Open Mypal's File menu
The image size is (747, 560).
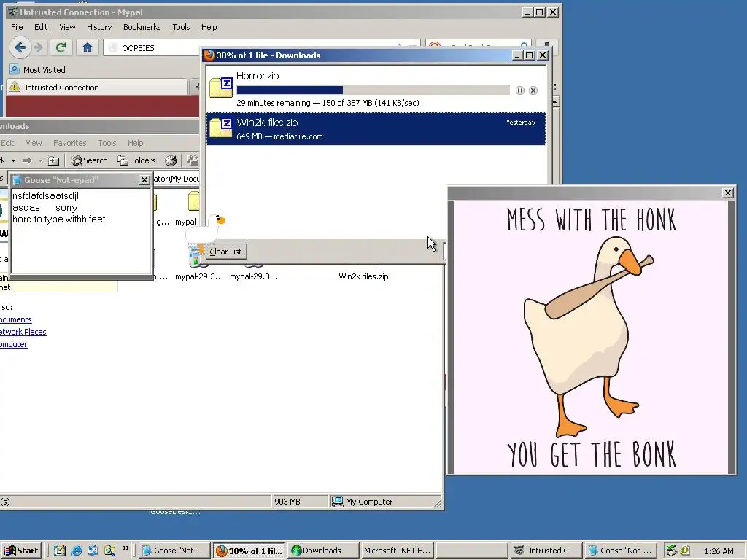pos(17,27)
